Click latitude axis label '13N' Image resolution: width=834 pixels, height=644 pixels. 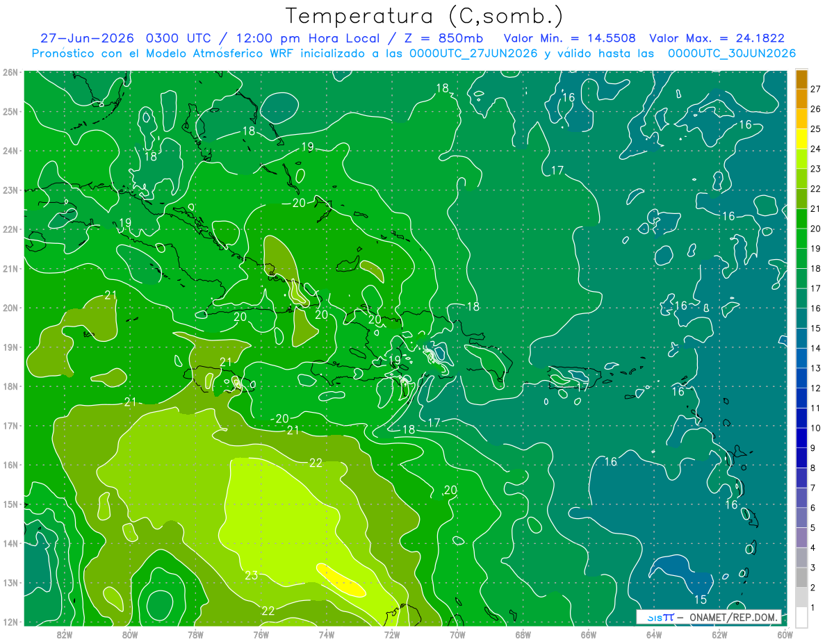tap(10, 583)
